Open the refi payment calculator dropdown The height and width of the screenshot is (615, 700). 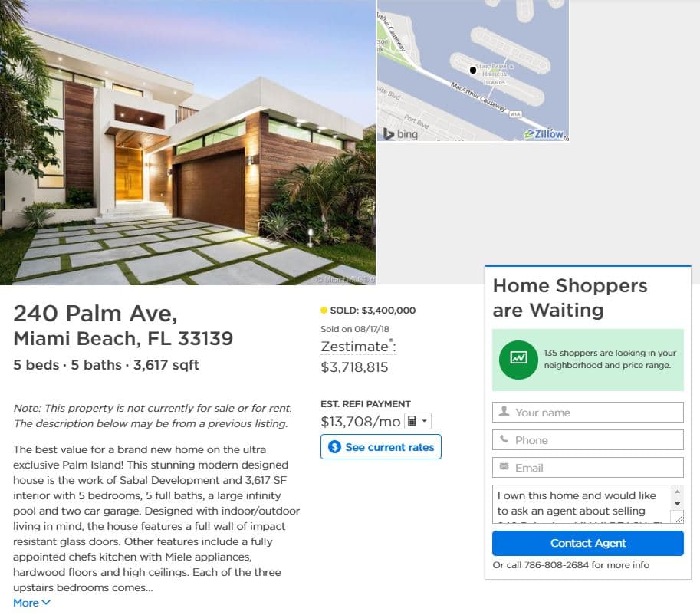pos(418,421)
